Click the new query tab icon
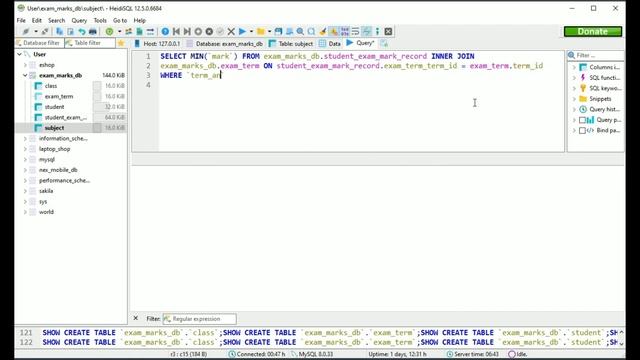 point(384,43)
